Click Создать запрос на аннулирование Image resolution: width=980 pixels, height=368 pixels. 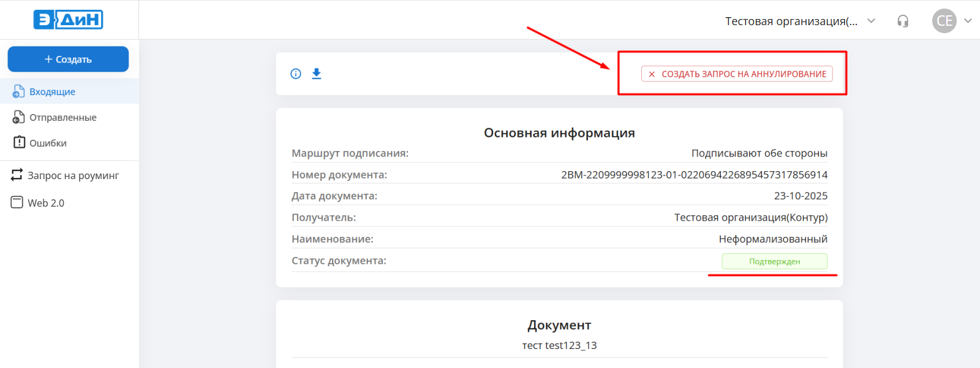[737, 74]
